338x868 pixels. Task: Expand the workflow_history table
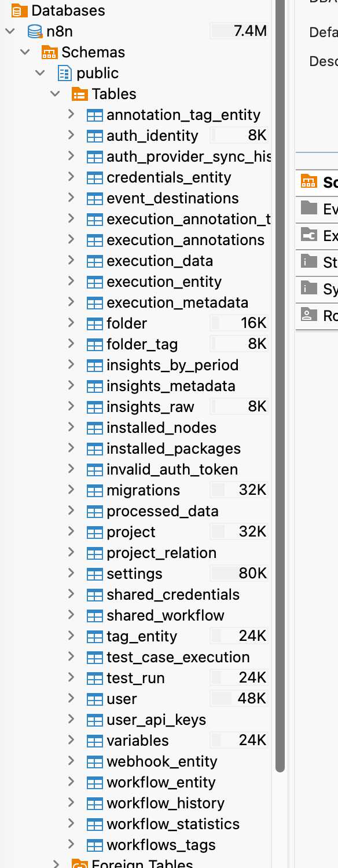pos(71,803)
